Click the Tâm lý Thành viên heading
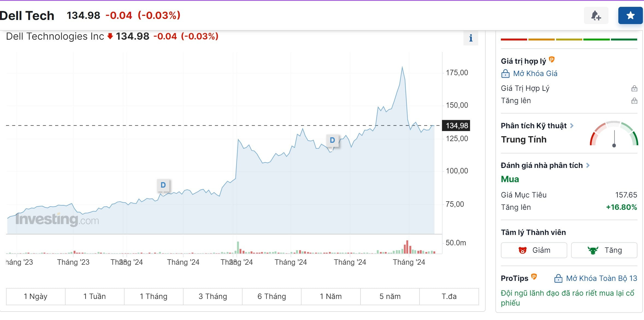644x320 pixels. (533, 232)
